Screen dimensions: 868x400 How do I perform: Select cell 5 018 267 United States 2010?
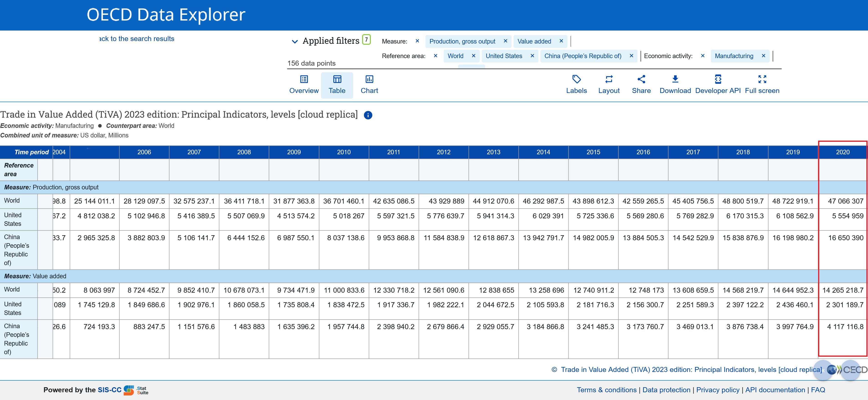pyautogui.click(x=344, y=219)
